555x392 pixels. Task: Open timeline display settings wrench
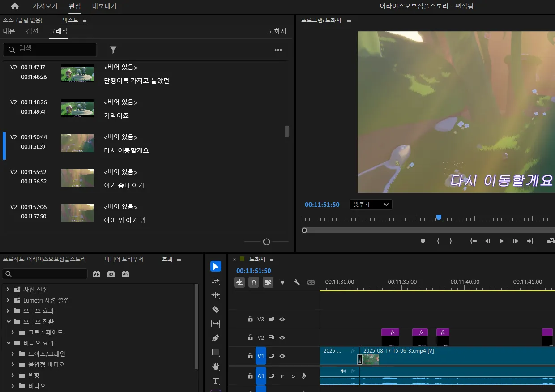(x=296, y=282)
